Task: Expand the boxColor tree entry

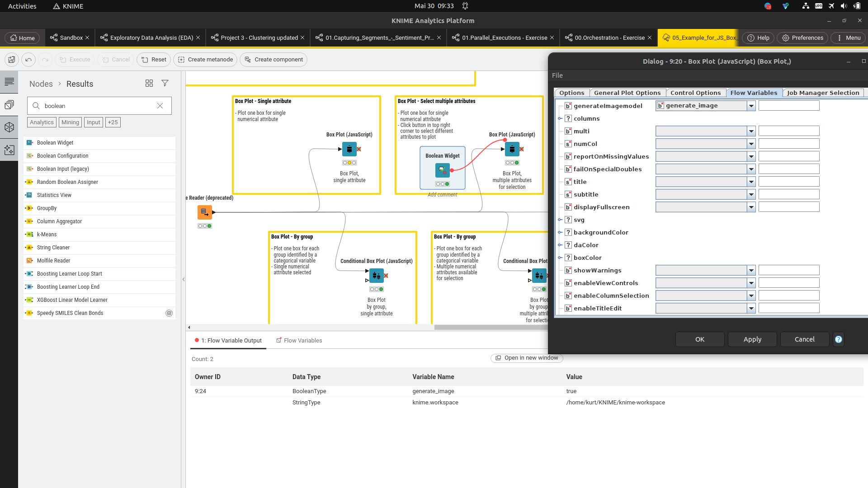Action: coord(560,258)
